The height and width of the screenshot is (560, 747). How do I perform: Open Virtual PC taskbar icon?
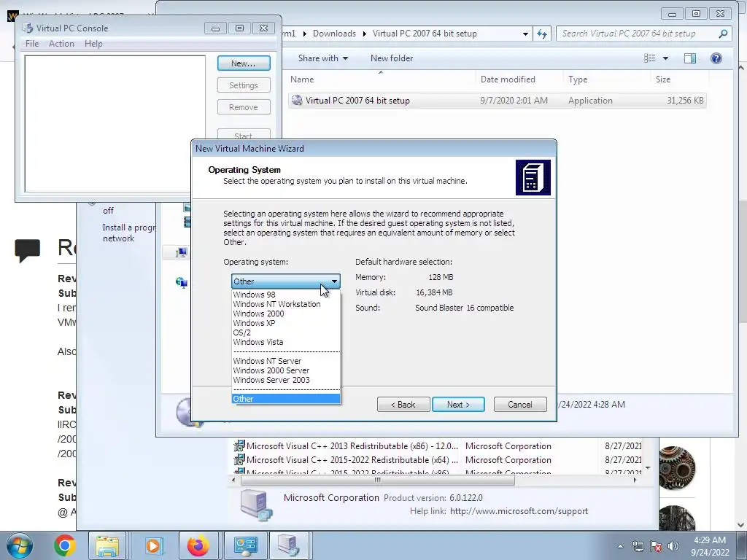(288, 545)
